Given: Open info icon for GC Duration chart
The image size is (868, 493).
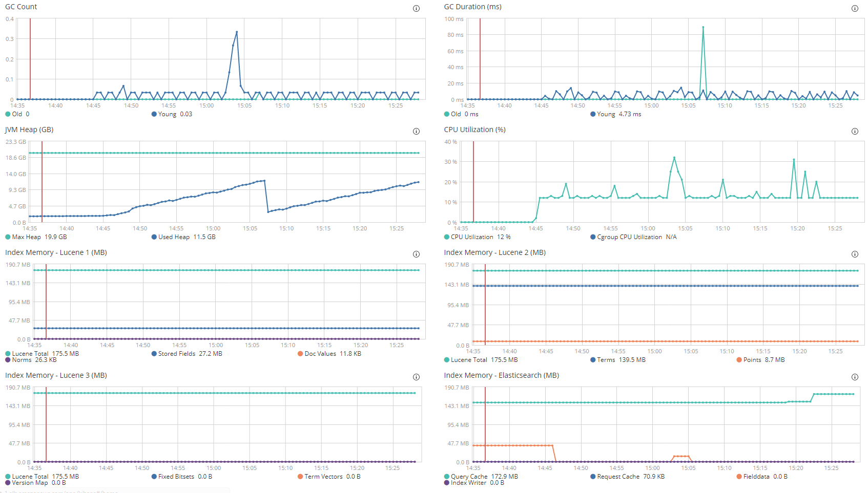Looking at the screenshot, I should point(855,8).
